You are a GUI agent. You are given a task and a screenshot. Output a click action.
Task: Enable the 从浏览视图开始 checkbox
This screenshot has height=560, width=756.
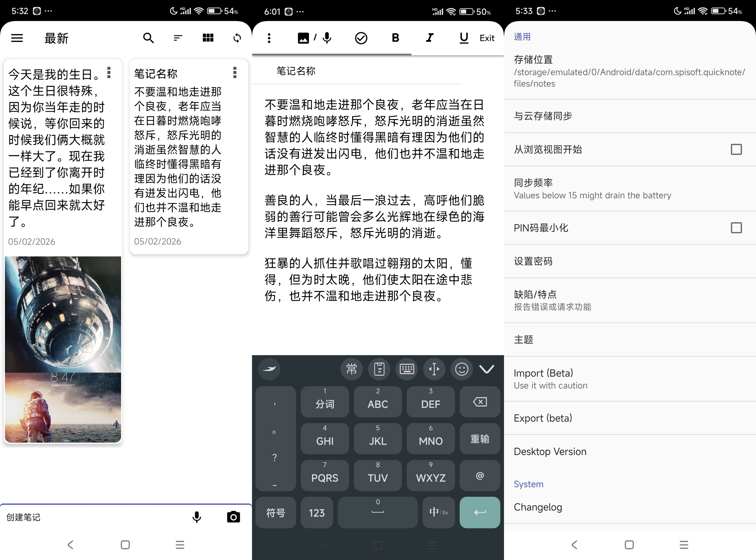[x=736, y=150]
